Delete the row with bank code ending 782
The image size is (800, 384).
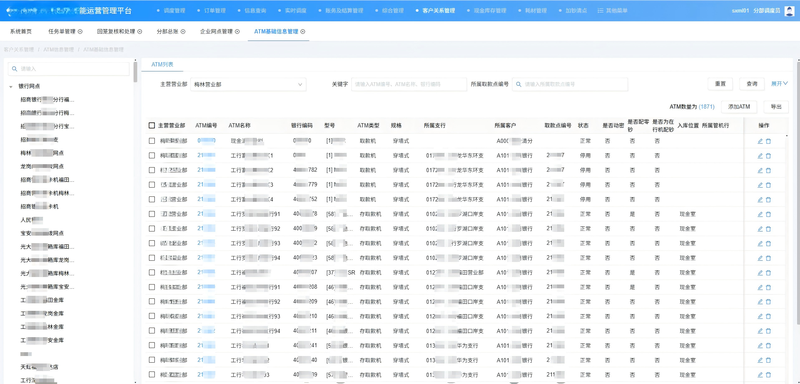pos(768,170)
